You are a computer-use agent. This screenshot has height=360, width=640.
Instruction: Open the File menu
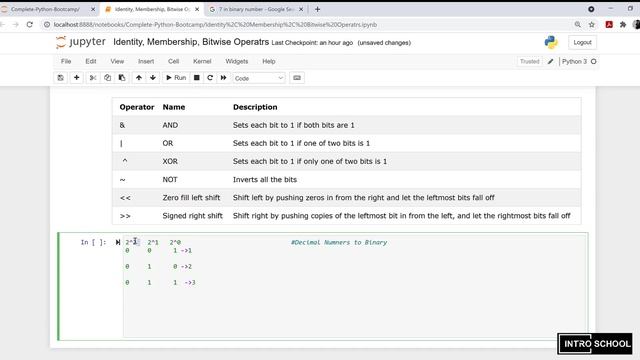[66, 61]
